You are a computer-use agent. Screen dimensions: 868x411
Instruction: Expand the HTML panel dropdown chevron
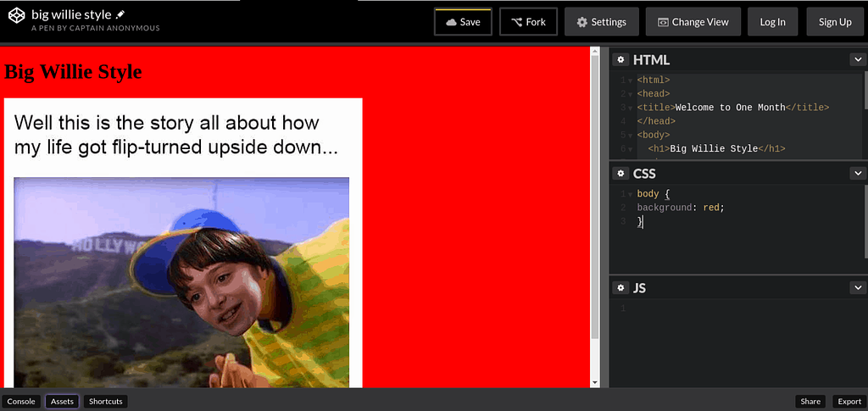click(858, 59)
